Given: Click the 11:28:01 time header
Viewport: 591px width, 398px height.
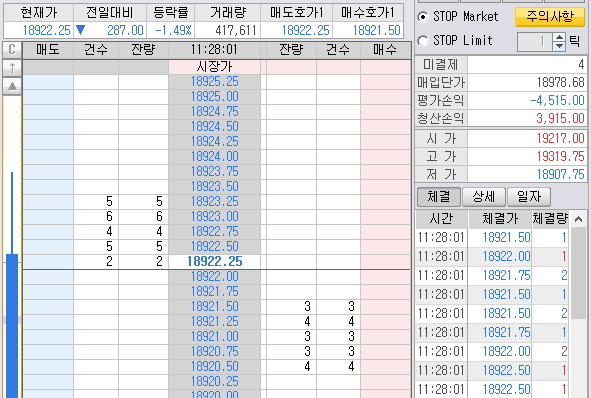Looking at the screenshot, I should (x=214, y=50).
